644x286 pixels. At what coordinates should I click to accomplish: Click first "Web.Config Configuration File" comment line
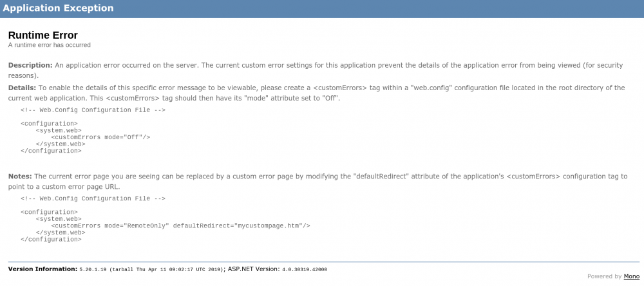coord(93,110)
